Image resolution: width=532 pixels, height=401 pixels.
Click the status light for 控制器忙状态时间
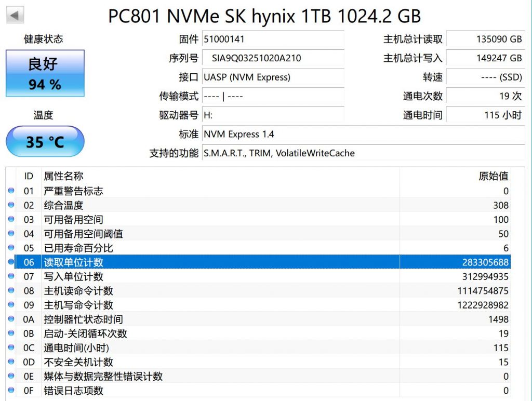[11, 319]
